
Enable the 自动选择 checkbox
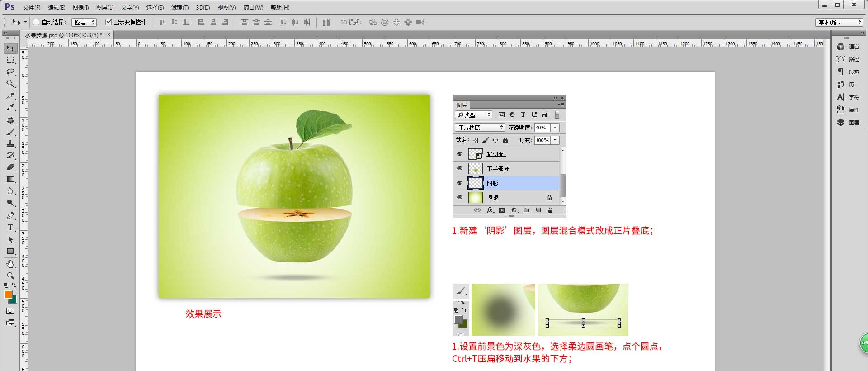[x=36, y=22]
